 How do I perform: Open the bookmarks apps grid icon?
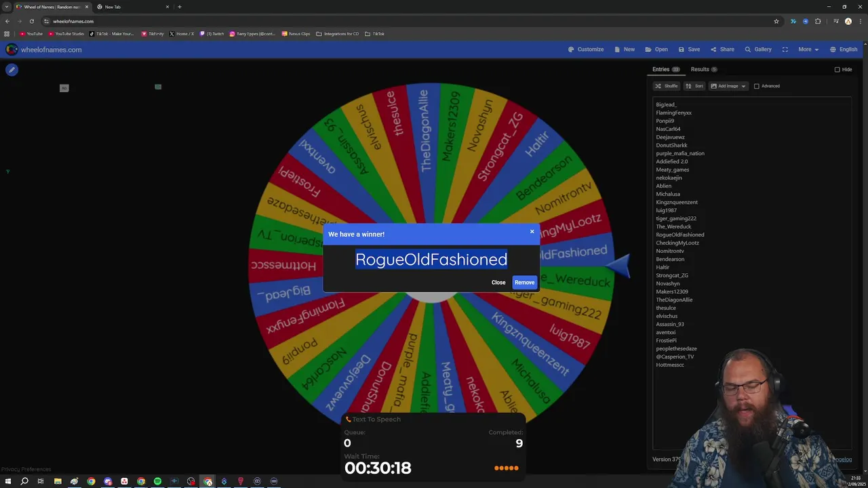pyautogui.click(x=7, y=34)
